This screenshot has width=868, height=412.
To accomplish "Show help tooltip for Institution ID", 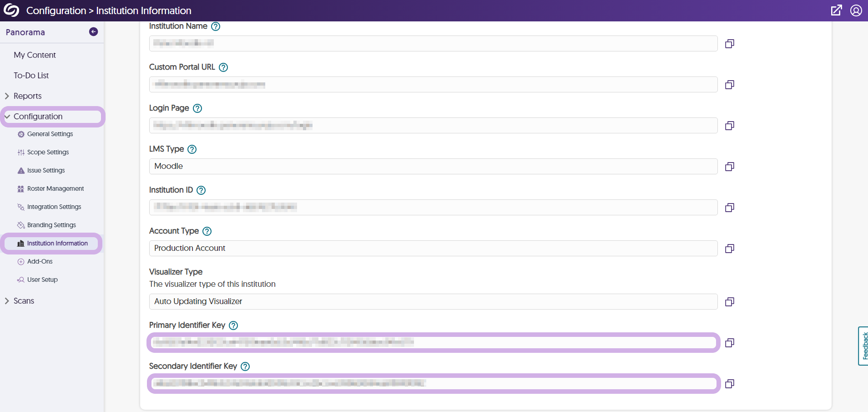I will [x=201, y=190].
